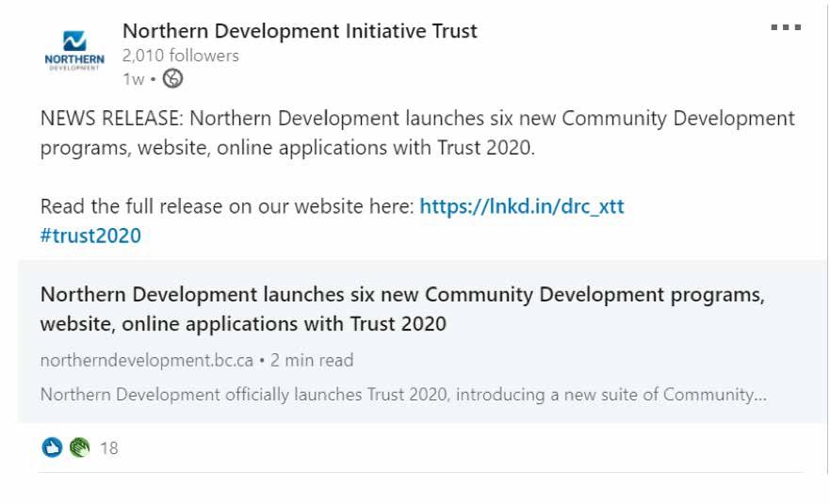
Task: Click the 1w post timestamp
Action: (134, 79)
